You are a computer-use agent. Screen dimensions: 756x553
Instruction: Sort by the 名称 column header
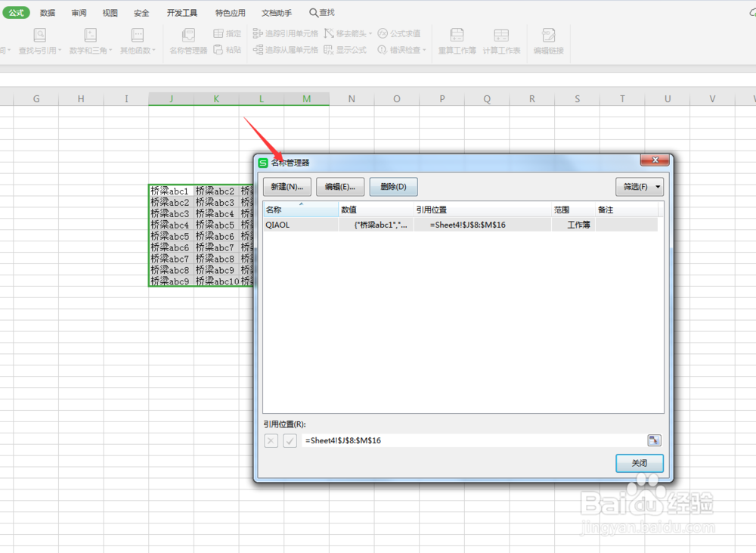[301, 210]
